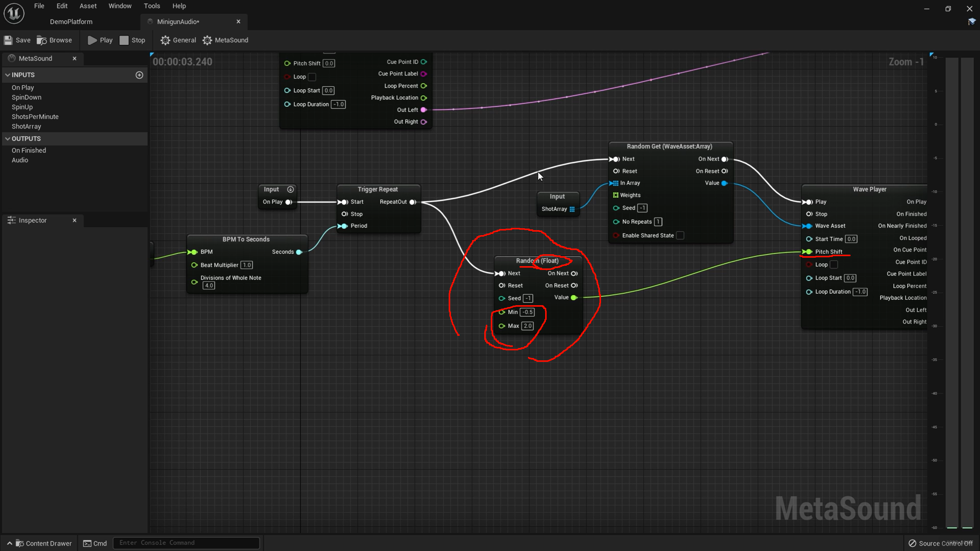The height and width of the screenshot is (551, 980).
Task: Click the Enter Console Command field
Action: point(186,543)
